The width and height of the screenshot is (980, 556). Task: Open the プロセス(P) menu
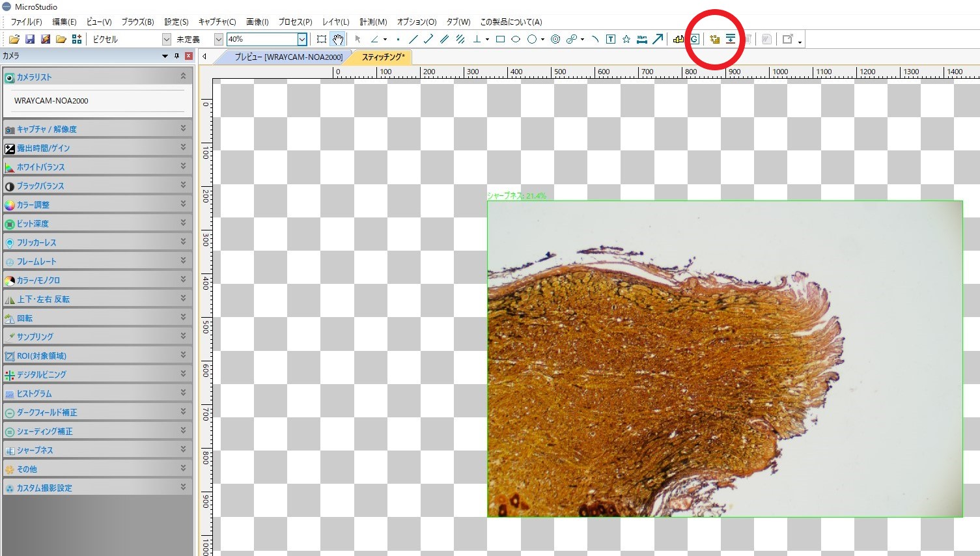(x=295, y=21)
